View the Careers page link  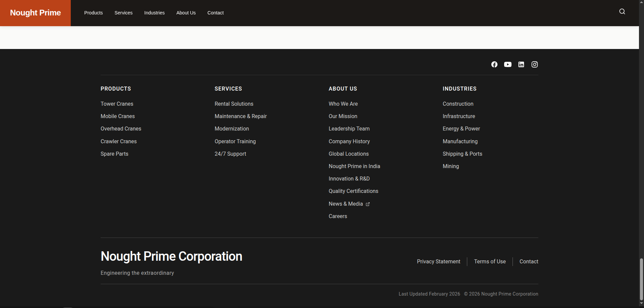(338, 216)
